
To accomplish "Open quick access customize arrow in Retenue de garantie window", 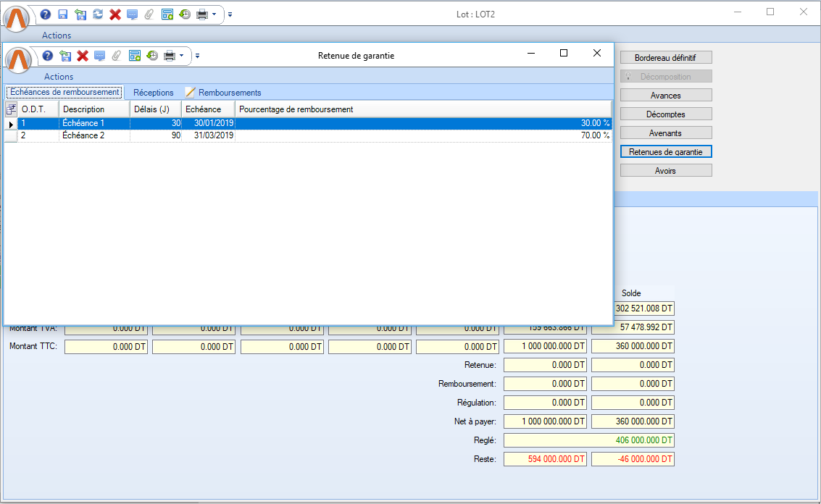I will click(197, 56).
